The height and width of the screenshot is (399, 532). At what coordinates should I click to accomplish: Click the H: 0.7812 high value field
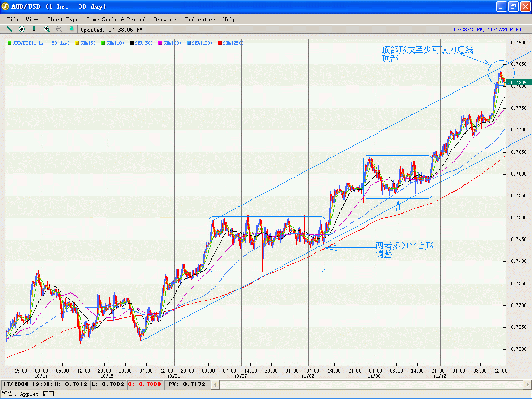(71, 384)
